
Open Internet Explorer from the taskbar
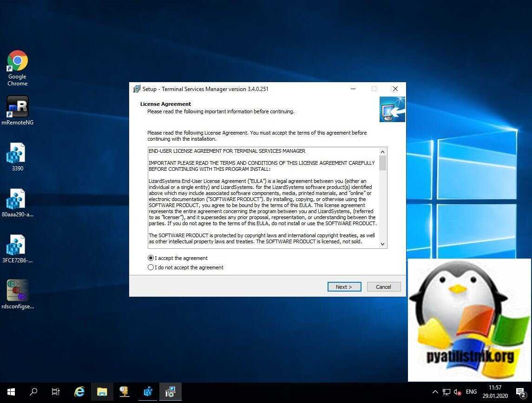point(79,392)
